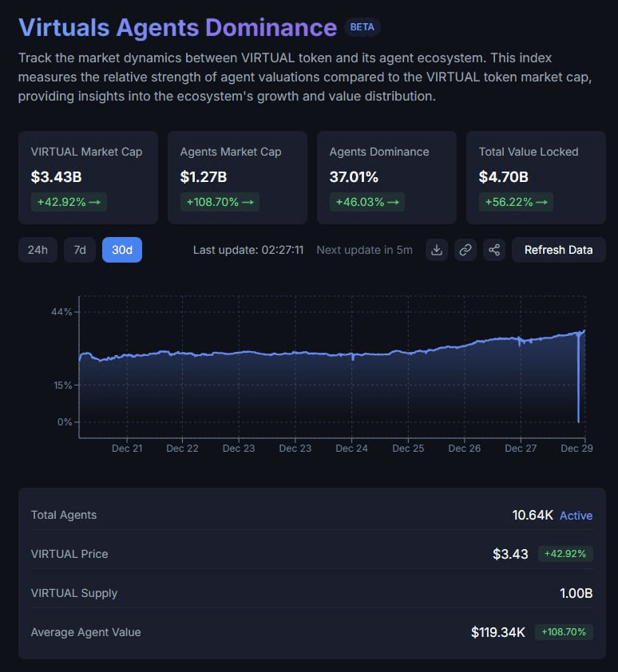Click the VIRTUAL Supply row label
618x672 pixels.
click(74, 593)
